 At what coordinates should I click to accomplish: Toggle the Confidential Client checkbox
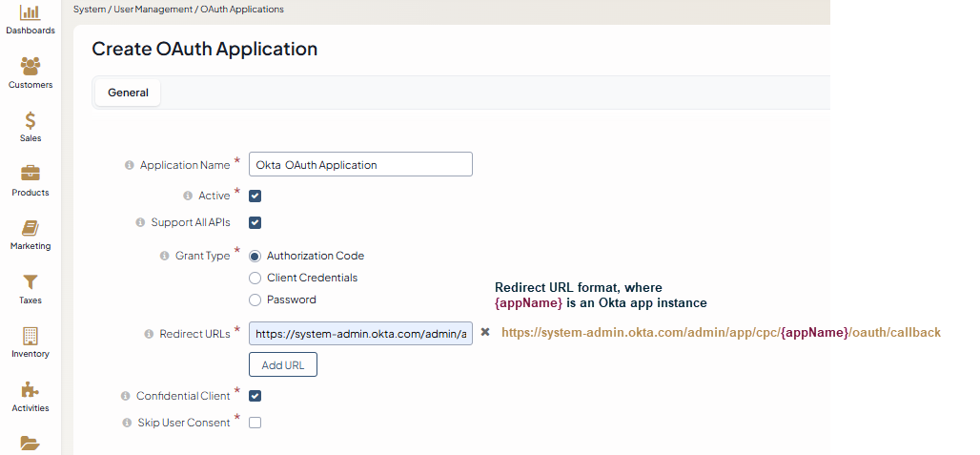click(x=255, y=396)
